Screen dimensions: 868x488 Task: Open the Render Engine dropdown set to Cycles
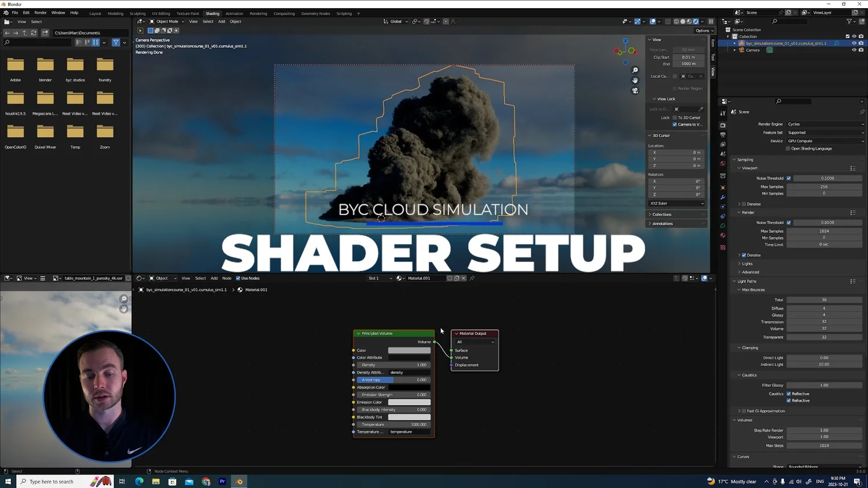[825, 124]
